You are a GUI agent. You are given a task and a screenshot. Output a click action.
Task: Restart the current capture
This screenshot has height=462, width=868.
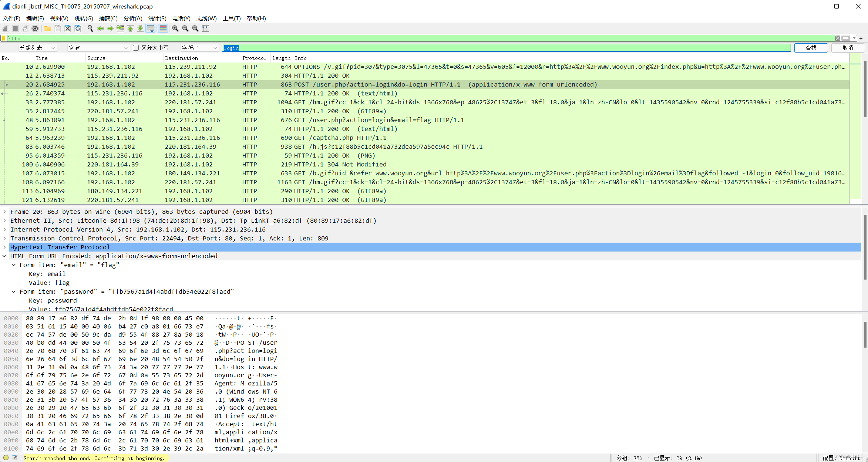pyautogui.click(x=25, y=28)
